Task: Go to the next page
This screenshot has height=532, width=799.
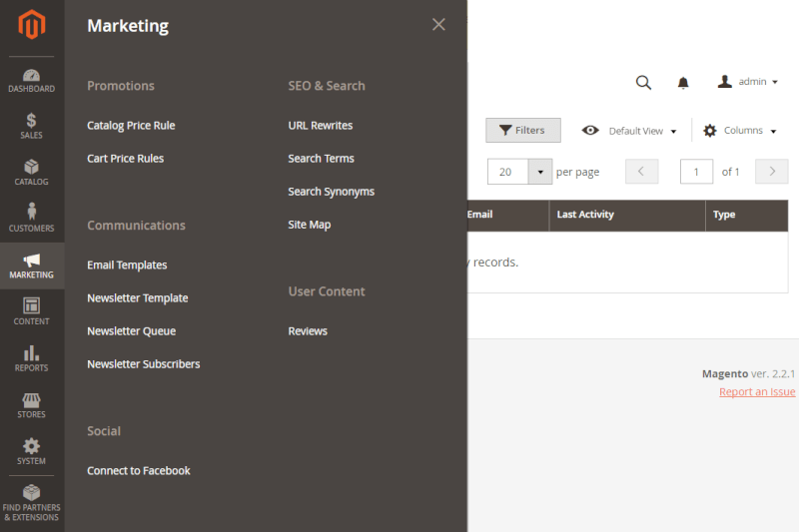Action: [x=772, y=172]
